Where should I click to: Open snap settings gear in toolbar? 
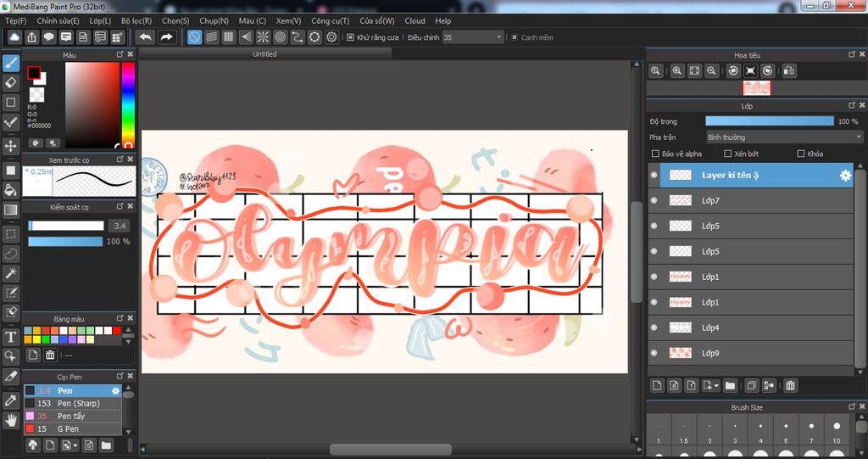[331, 37]
